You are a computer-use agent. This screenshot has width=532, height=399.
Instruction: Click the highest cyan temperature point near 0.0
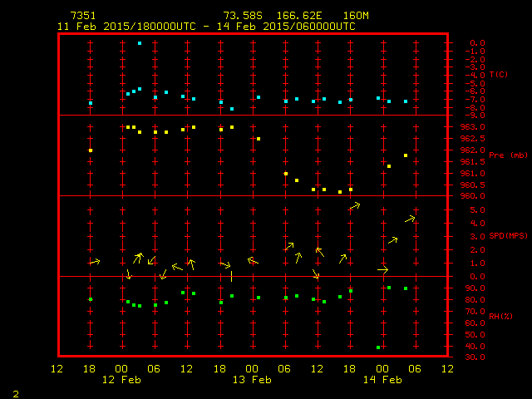click(140, 43)
